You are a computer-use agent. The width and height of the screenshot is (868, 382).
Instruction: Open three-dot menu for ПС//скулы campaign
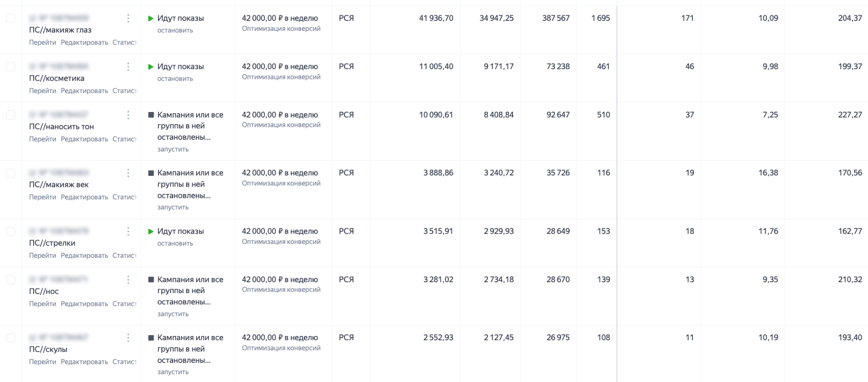pyautogui.click(x=128, y=338)
